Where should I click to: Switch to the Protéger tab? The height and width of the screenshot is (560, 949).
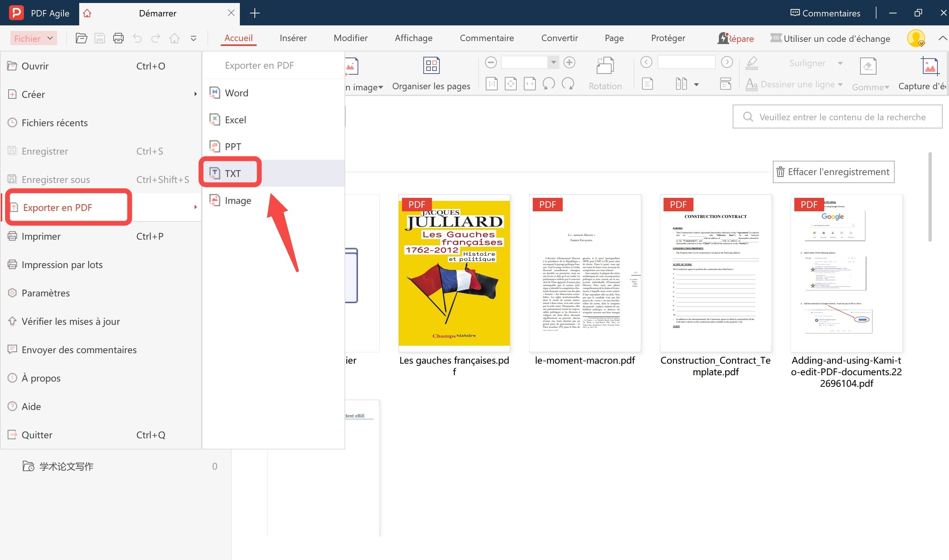pyautogui.click(x=668, y=38)
